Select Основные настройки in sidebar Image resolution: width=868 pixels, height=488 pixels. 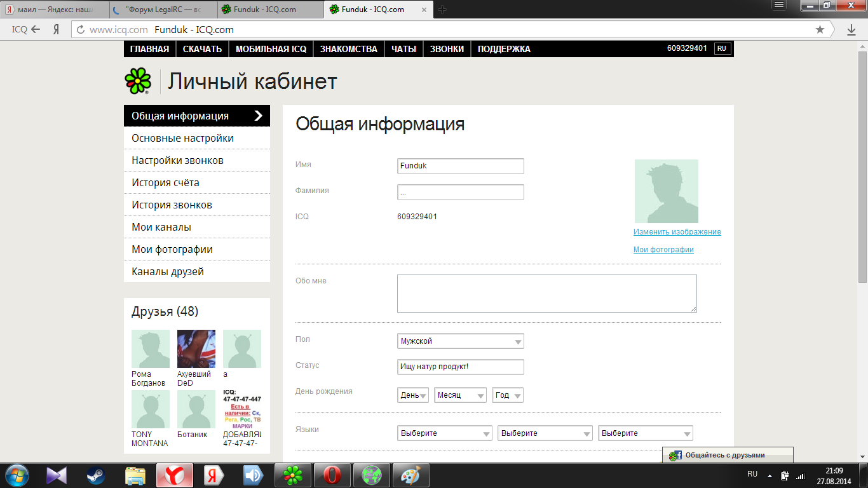(x=197, y=138)
